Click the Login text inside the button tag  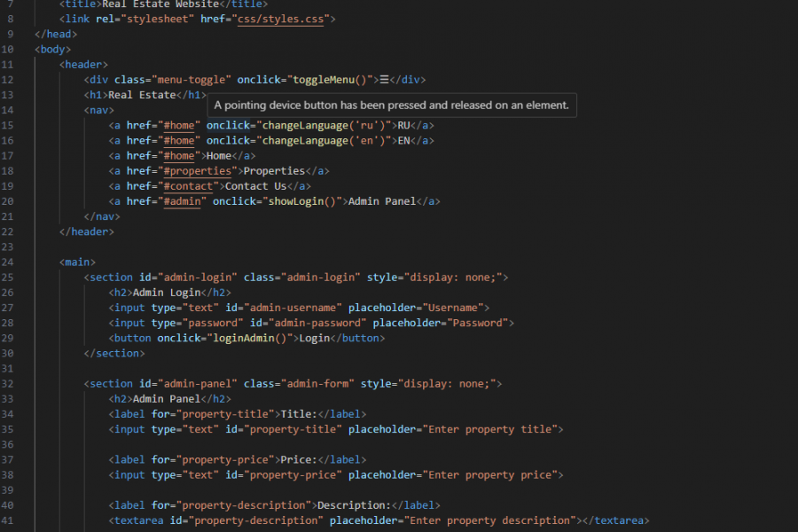tap(315, 338)
